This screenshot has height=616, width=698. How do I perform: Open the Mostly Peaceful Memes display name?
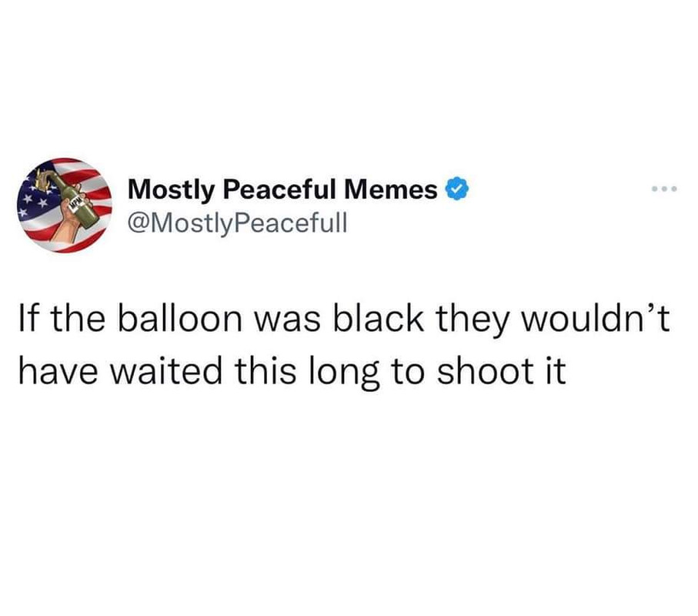click(x=282, y=189)
